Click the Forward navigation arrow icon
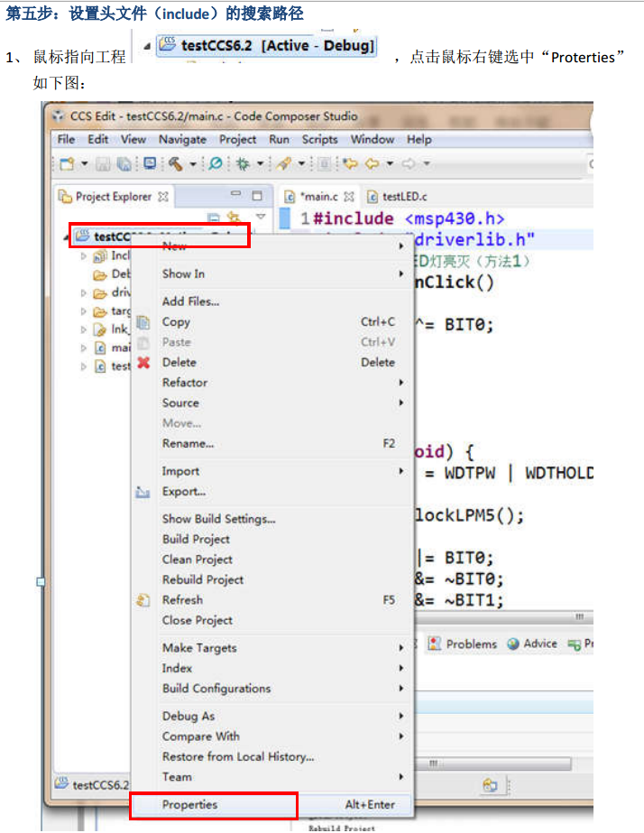This screenshot has width=644, height=833. click(x=409, y=163)
